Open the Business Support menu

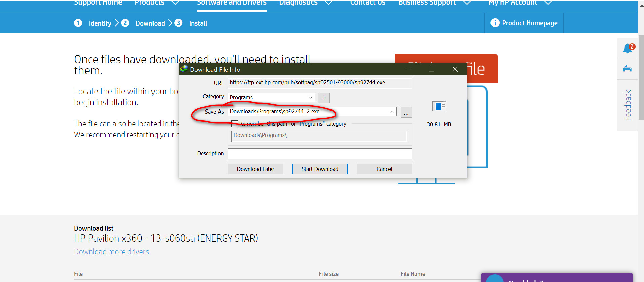(x=427, y=3)
